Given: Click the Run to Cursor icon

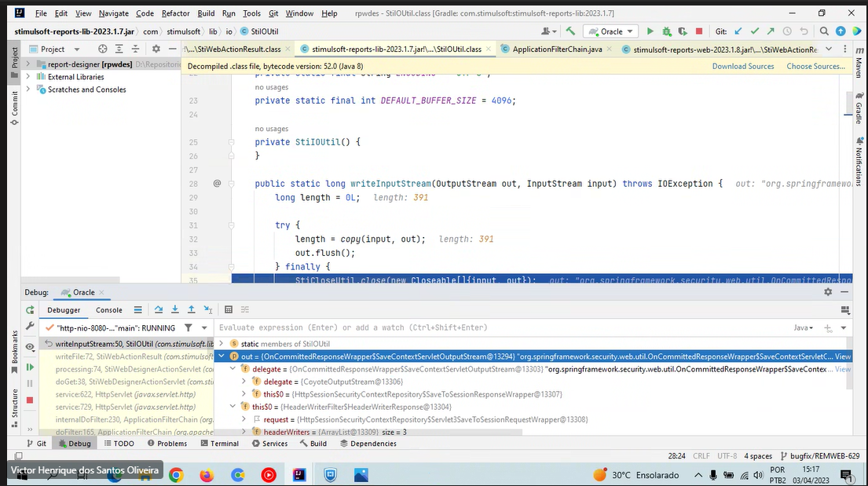Looking at the screenshot, I should 207,310.
